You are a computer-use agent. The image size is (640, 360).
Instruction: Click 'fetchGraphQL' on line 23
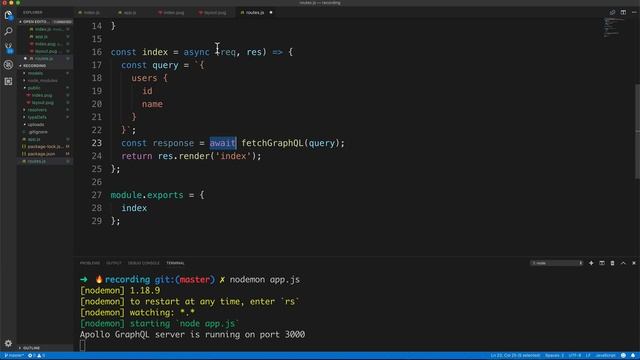coord(272,143)
